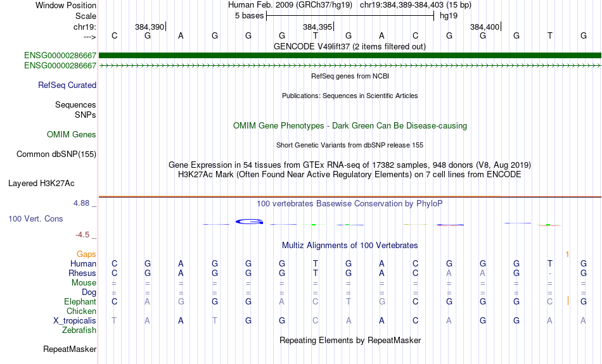Click the ENSG00000286667 label beside the solid bar
The height and width of the screenshot is (364, 602).
[60, 56]
